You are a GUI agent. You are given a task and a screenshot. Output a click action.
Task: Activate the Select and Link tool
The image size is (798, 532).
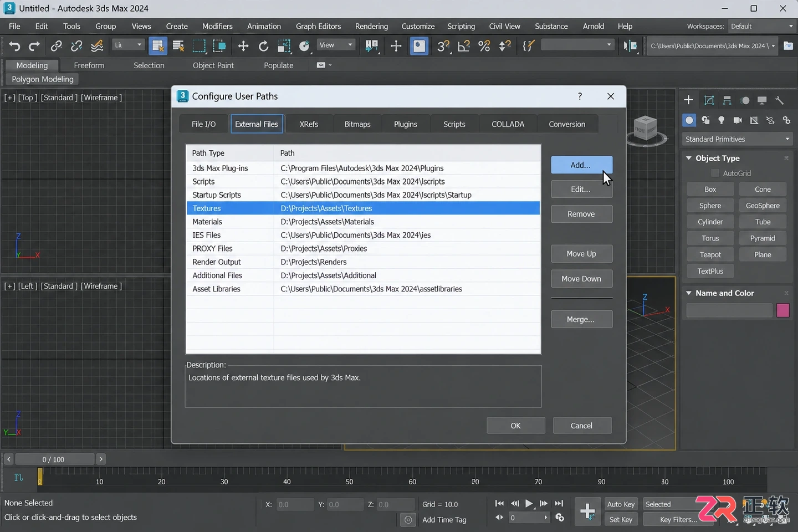coord(56,46)
